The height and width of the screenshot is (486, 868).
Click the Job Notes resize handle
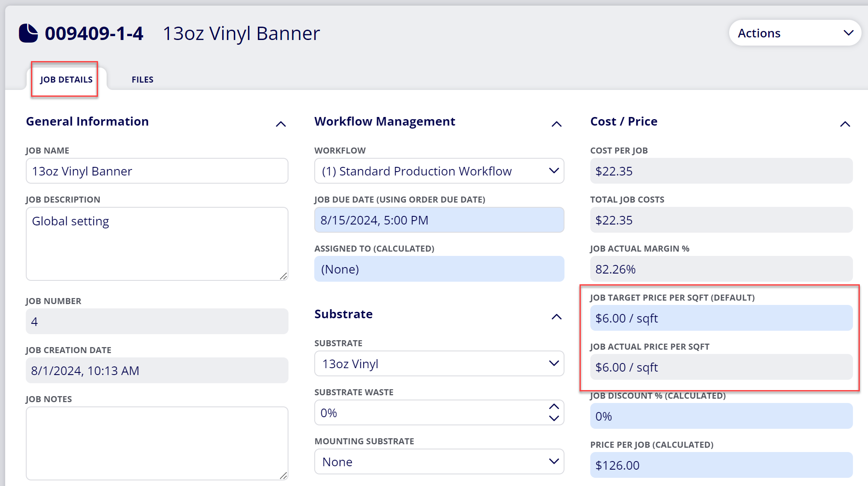[x=283, y=476]
